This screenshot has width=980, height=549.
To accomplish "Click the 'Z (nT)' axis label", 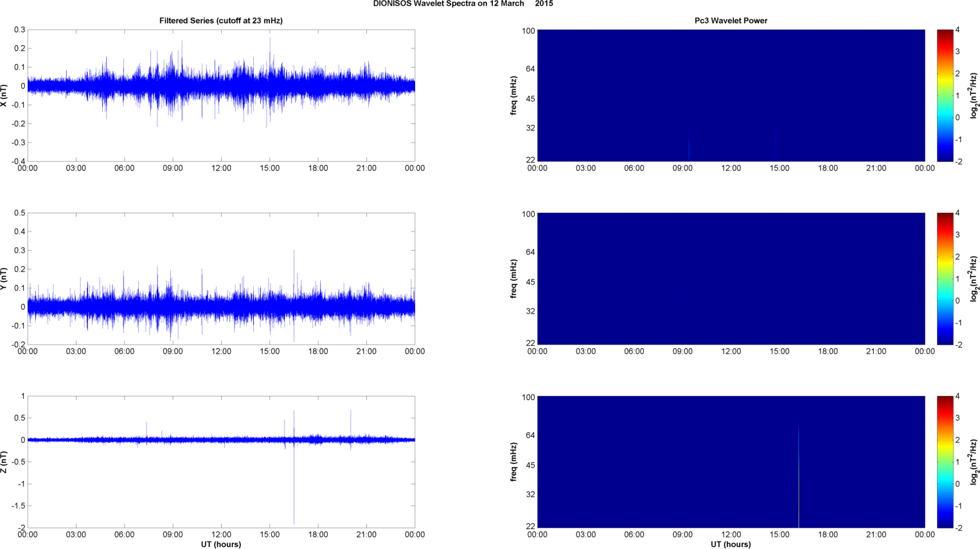I will click(x=4, y=462).
